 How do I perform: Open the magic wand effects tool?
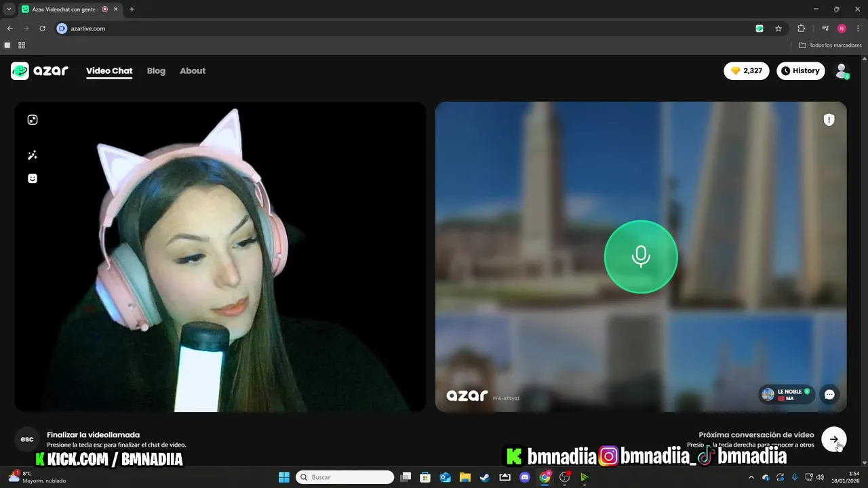coord(33,155)
